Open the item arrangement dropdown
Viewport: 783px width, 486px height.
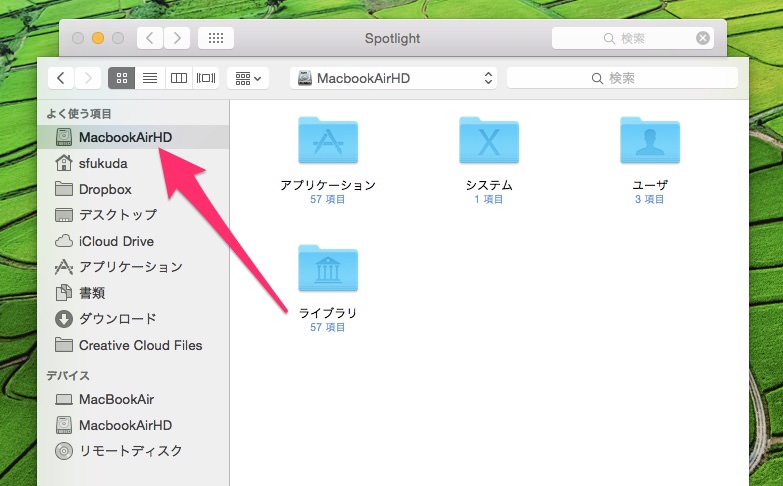click(x=248, y=78)
